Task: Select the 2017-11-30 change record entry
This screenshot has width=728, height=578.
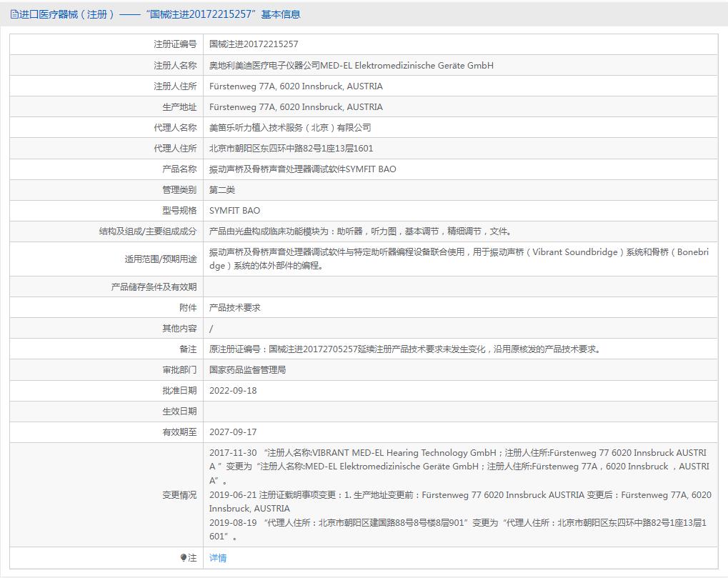Action: tap(459, 467)
